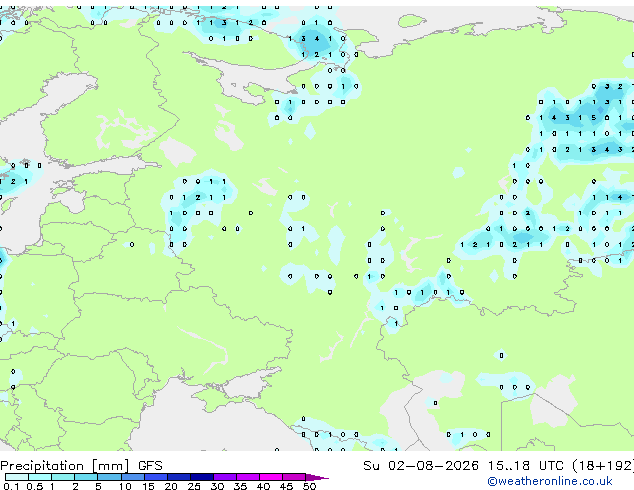This screenshot has height=490, width=634.
Task: Click the "0.1" legend scale label
Action: (x=11, y=486)
